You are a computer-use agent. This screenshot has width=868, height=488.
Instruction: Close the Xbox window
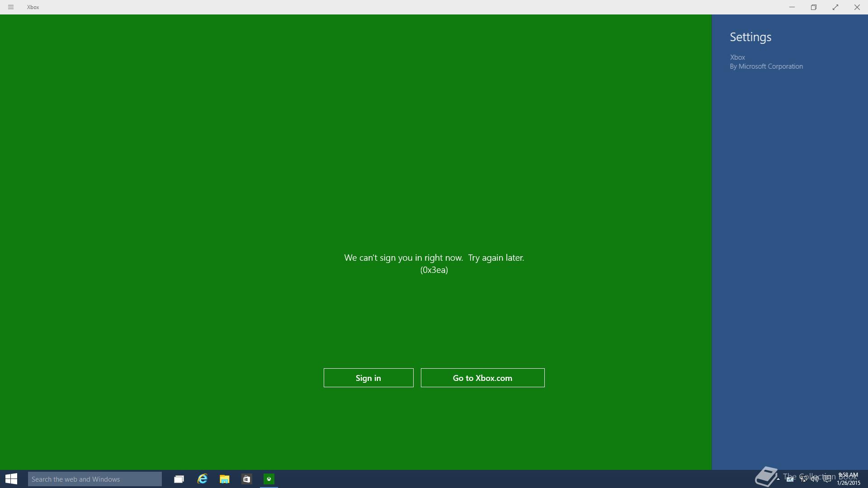(x=857, y=7)
